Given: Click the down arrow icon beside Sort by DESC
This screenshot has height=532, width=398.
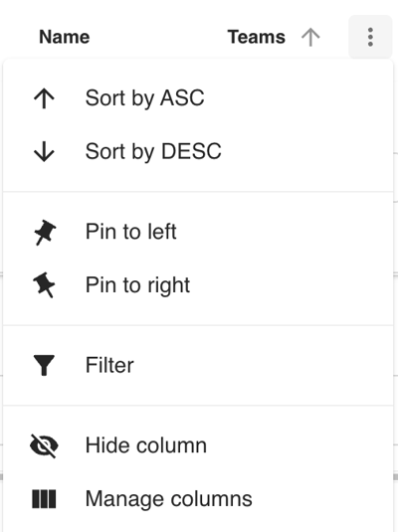Looking at the screenshot, I should point(44,152).
